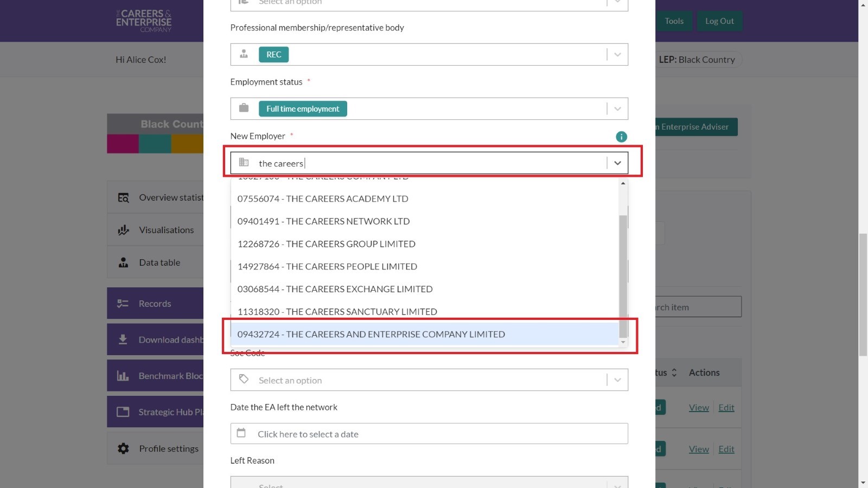The height and width of the screenshot is (488, 868).
Task: Click the building icon in New Employer field
Action: (x=244, y=162)
